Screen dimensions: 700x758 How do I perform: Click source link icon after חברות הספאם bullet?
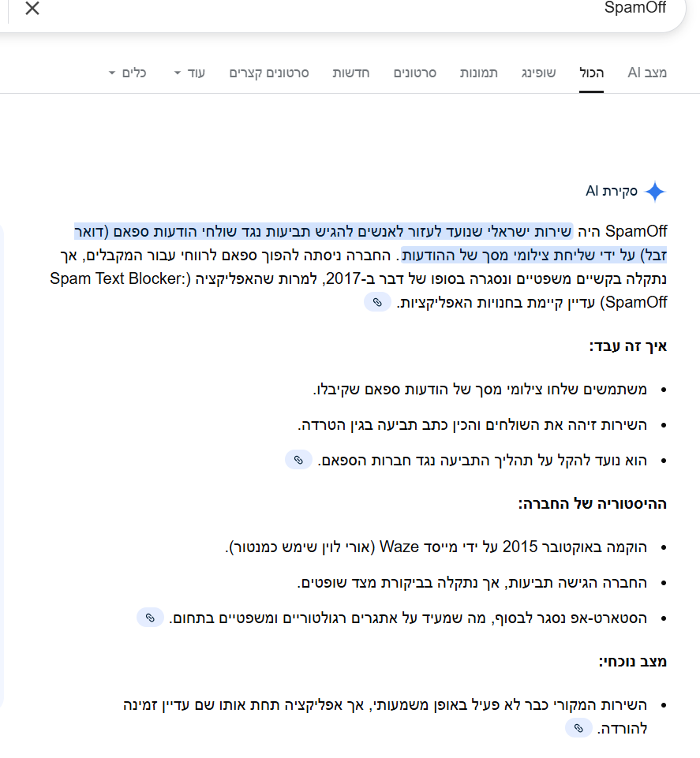click(298, 459)
